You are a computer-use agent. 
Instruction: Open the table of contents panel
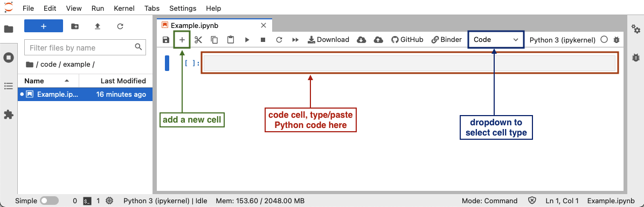(9, 85)
